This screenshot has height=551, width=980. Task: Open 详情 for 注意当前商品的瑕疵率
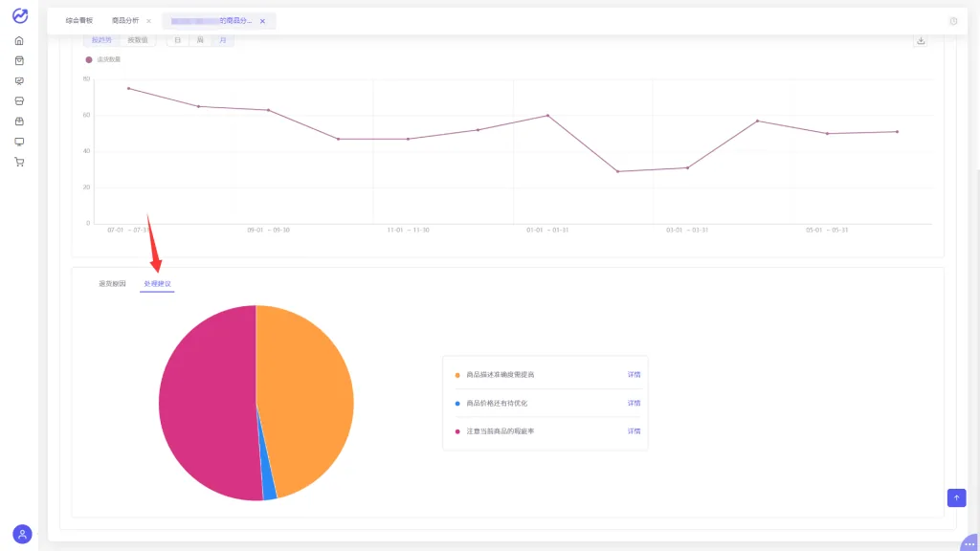point(634,431)
